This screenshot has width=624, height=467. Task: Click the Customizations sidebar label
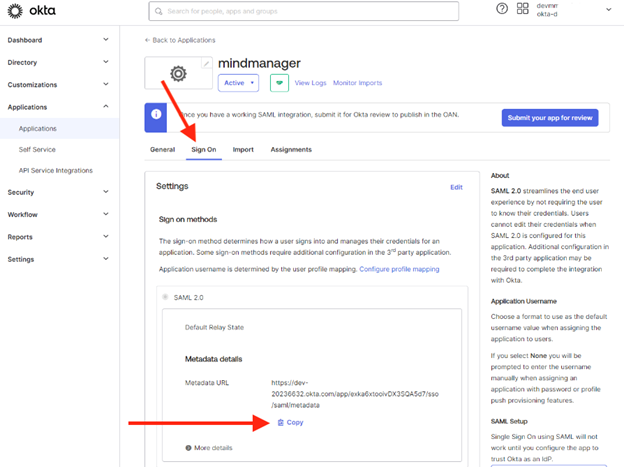32,85
